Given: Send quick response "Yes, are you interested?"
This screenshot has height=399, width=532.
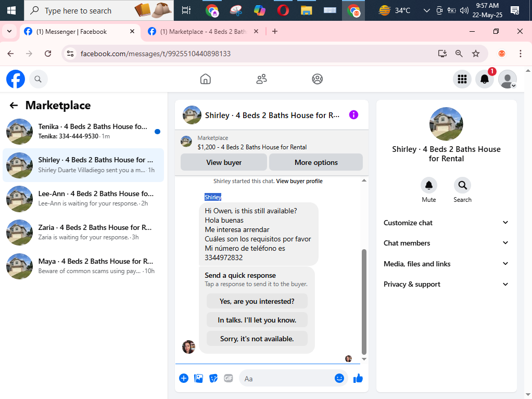Looking at the screenshot, I should click(x=257, y=301).
